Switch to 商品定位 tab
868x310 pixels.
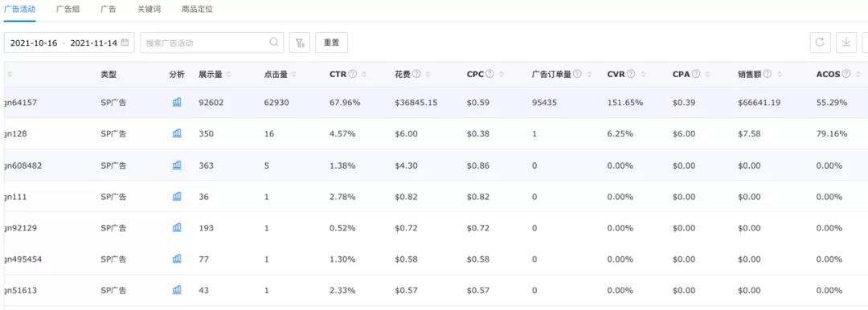click(x=197, y=10)
